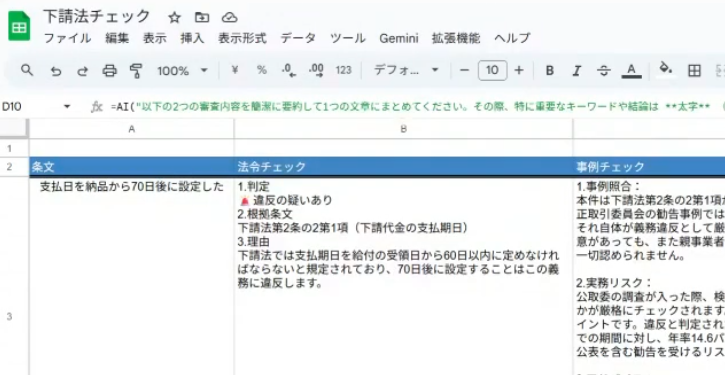Open the 表示 menu

point(154,38)
